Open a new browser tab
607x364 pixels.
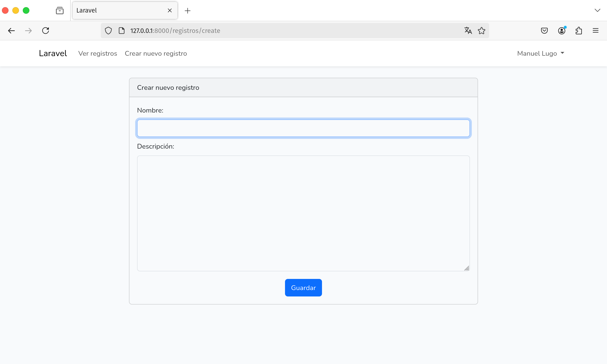[188, 11]
